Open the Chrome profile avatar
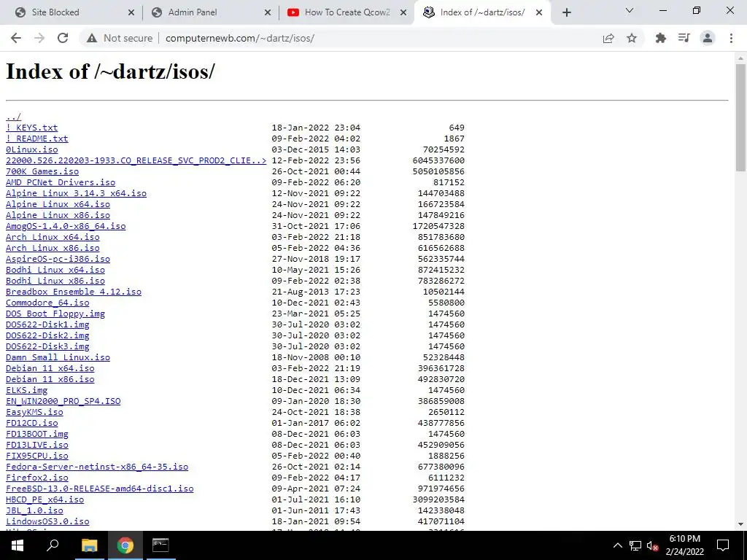 point(708,38)
